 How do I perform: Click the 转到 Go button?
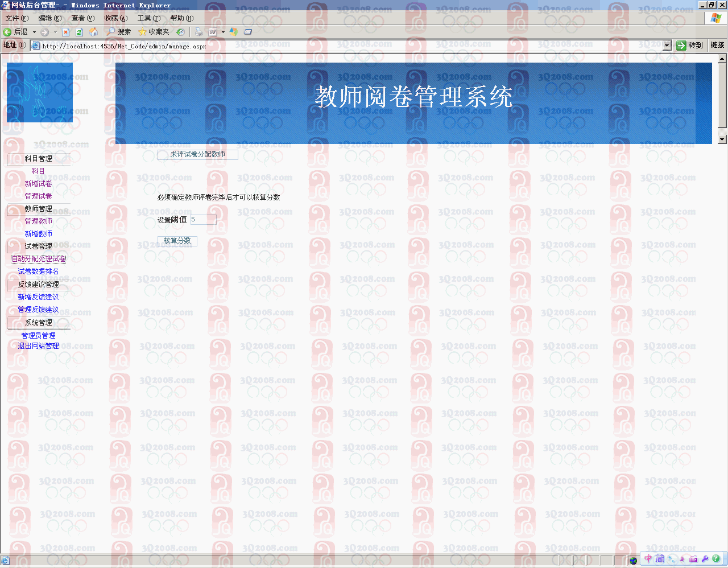(690, 46)
